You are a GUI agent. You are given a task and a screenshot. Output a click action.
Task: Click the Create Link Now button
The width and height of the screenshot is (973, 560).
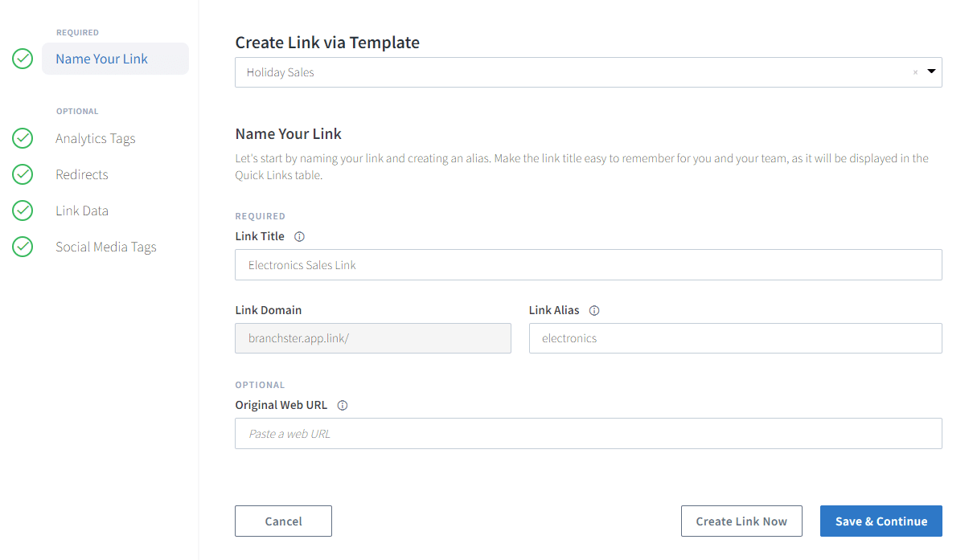[x=741, y=521]
